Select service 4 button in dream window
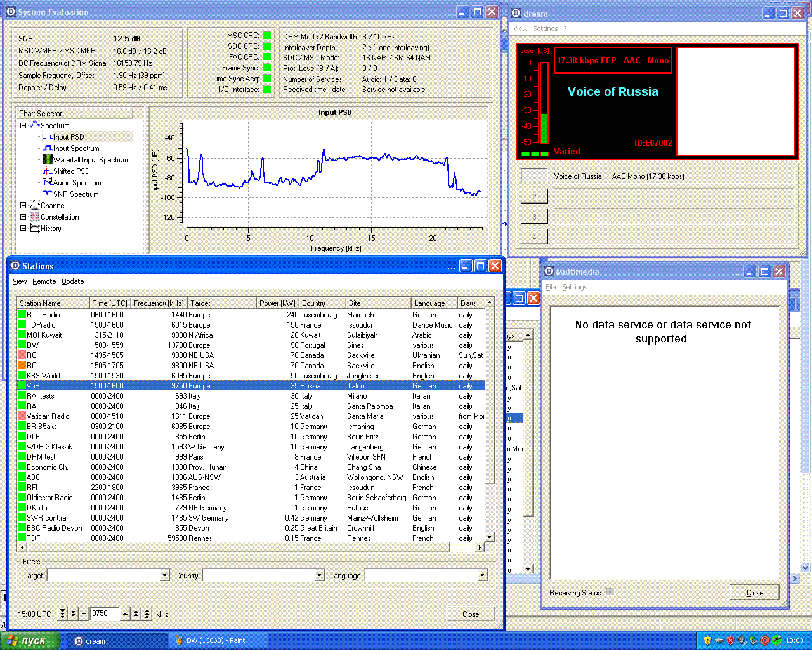 (534, 237)
